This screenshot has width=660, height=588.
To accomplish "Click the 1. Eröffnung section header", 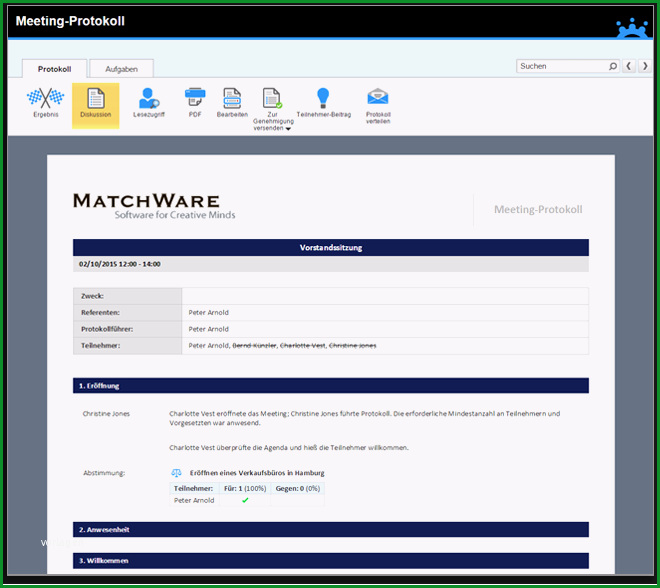I will pos(331,386).
